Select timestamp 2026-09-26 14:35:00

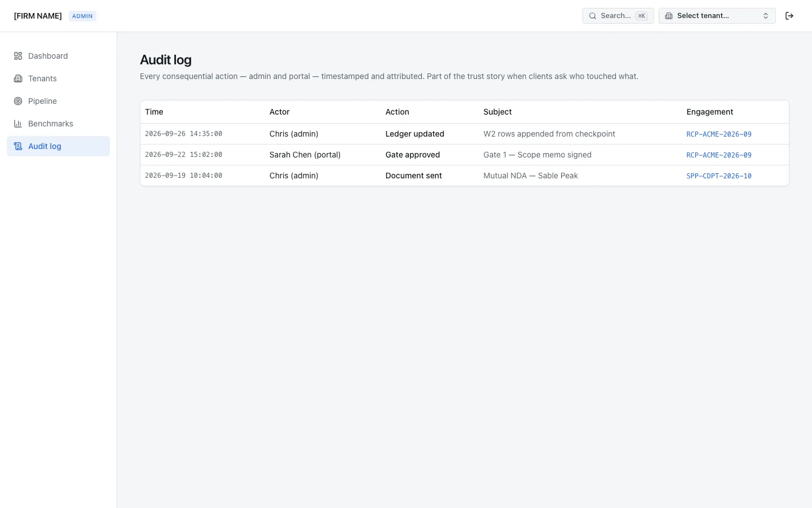tap(183, 134)
